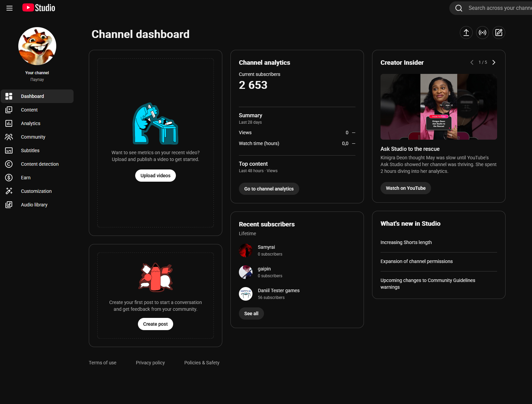Open the Subtitles menu item

pyautogui.click(x=37, y=150)
